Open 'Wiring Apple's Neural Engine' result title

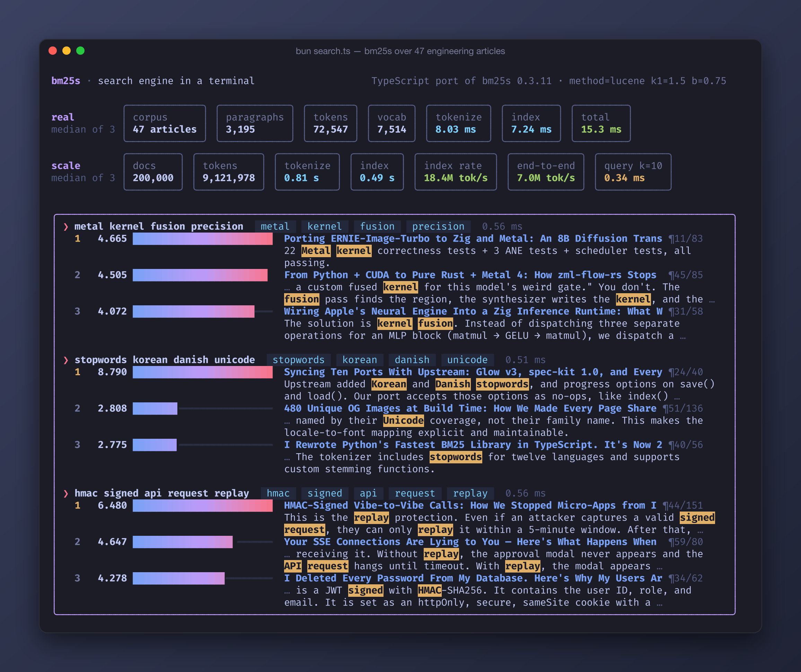point(473,311)
